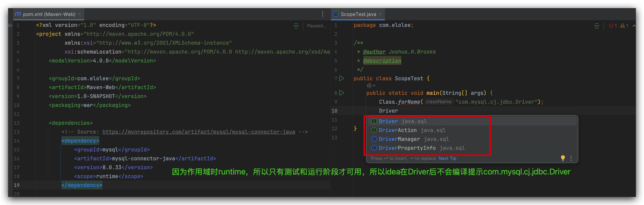This screenshot has width=644, height=205.
Task: Click the className: parameter hint
Action: (439, 102)
